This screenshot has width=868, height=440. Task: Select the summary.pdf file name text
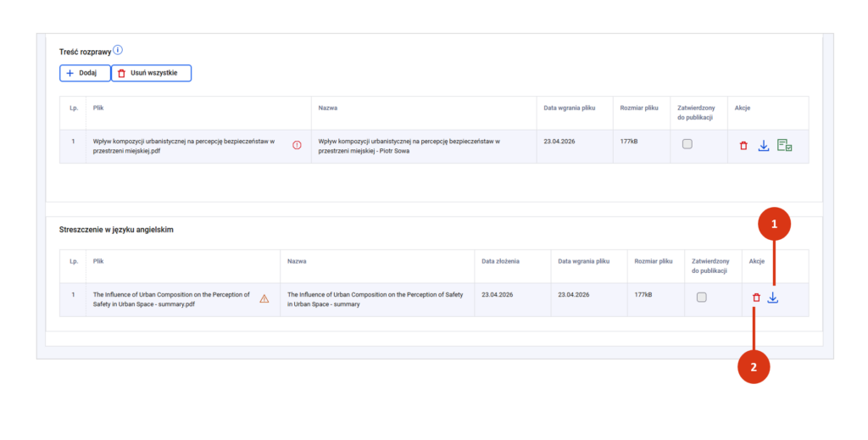point(171,299)
